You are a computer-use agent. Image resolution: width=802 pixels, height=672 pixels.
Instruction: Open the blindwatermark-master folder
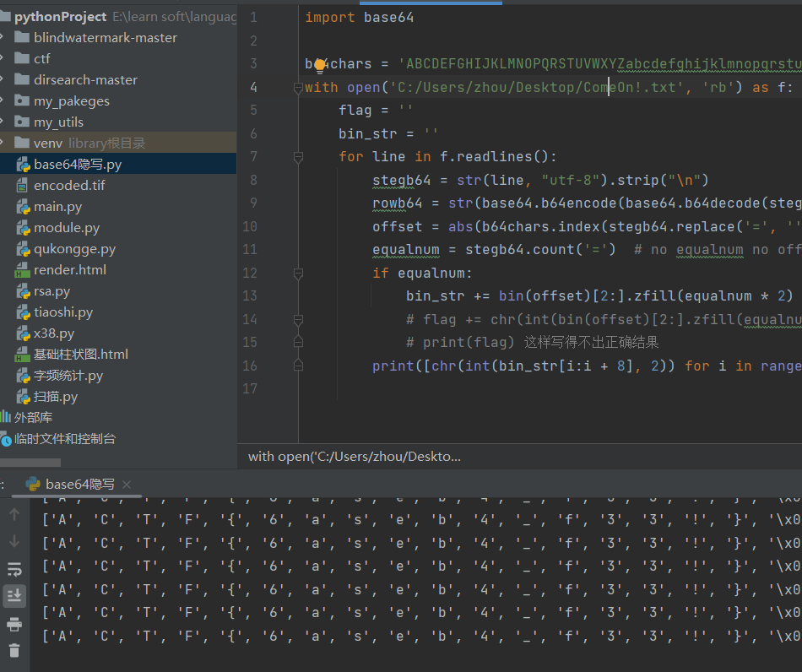106,38
